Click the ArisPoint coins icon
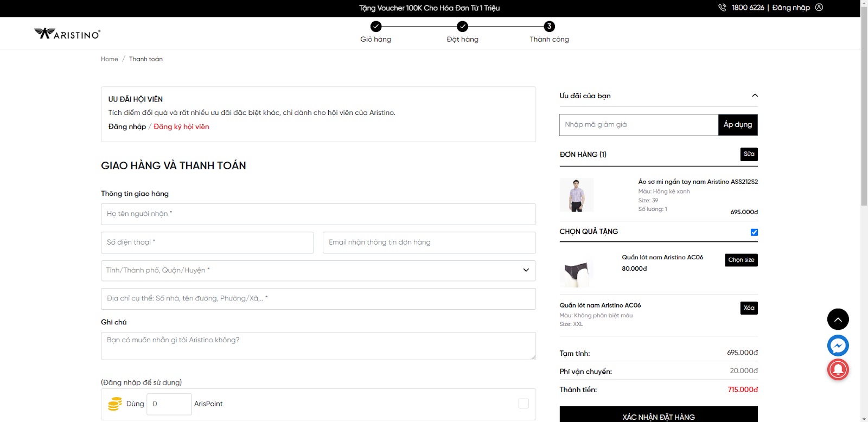Image resolution: width=868 pixels, height=422 pixels. [114, 404]
